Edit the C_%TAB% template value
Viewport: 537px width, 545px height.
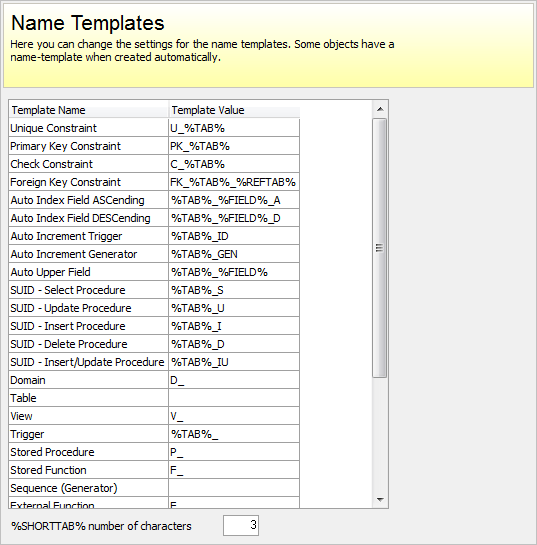[234, 164]
